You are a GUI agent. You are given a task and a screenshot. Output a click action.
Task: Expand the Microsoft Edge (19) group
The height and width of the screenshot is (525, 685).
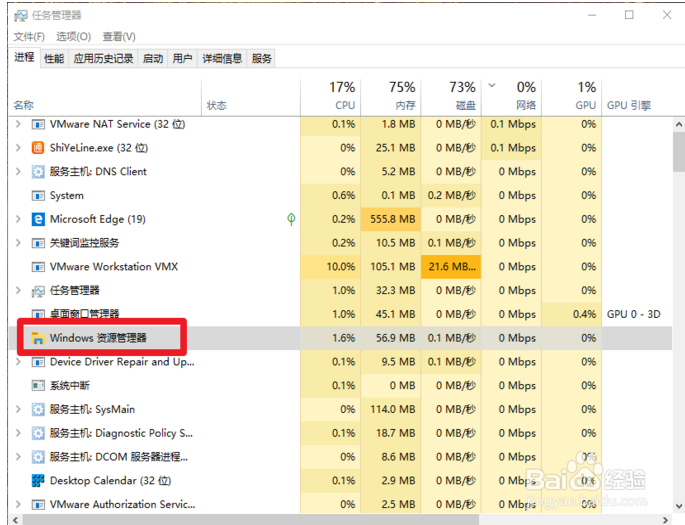(18, 219)
